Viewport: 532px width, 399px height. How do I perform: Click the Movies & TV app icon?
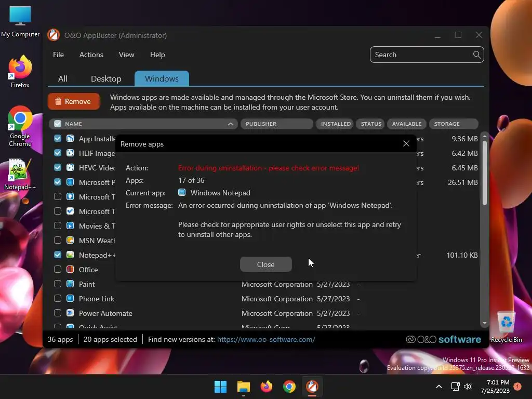pos(70,225)
